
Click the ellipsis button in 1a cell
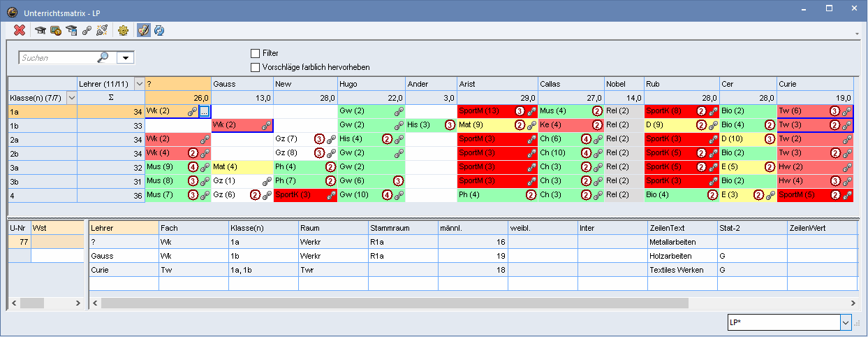tap(205, 111)
